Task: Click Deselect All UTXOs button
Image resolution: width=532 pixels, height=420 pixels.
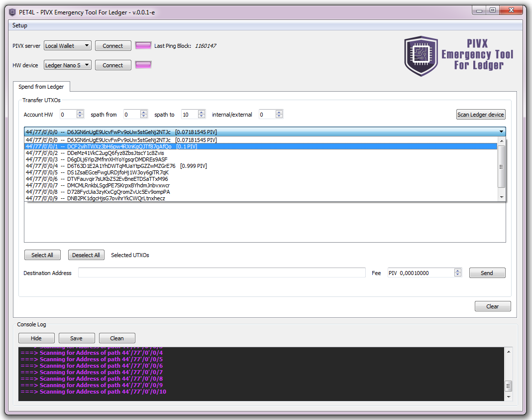Action: (86, 255)
